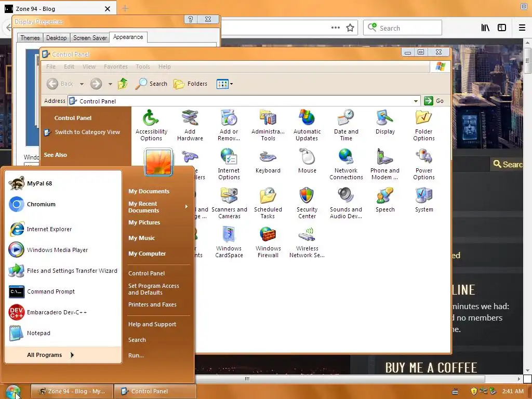Switch to Screen Saver tab

[x=90, y=37]
